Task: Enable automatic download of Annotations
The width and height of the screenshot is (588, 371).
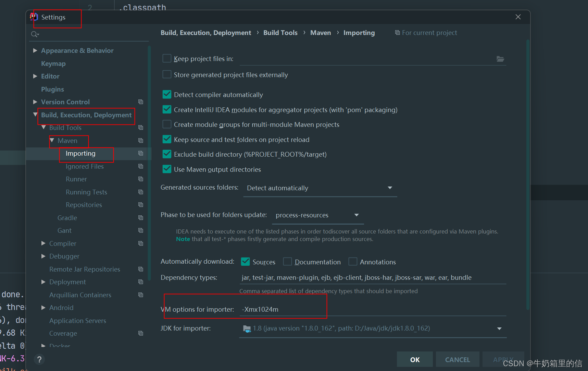Action: (x=353, y=262)
